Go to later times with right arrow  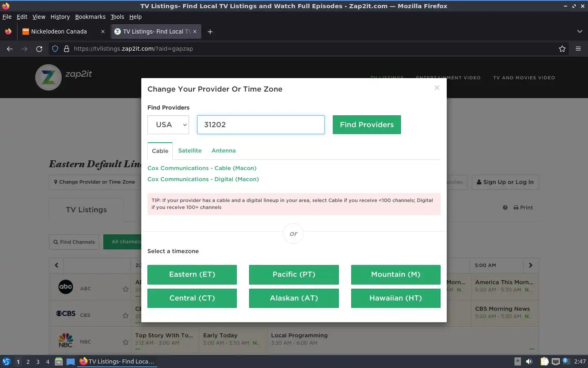(x=530, y=265)
